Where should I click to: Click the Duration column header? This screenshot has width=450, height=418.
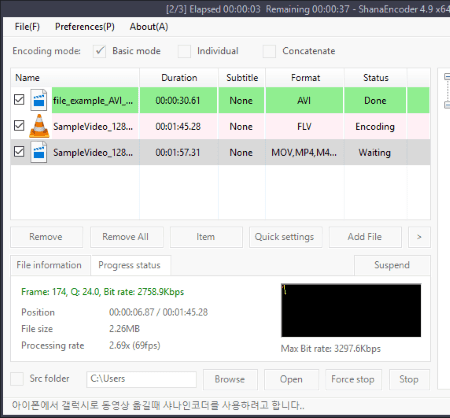point(179,78)
